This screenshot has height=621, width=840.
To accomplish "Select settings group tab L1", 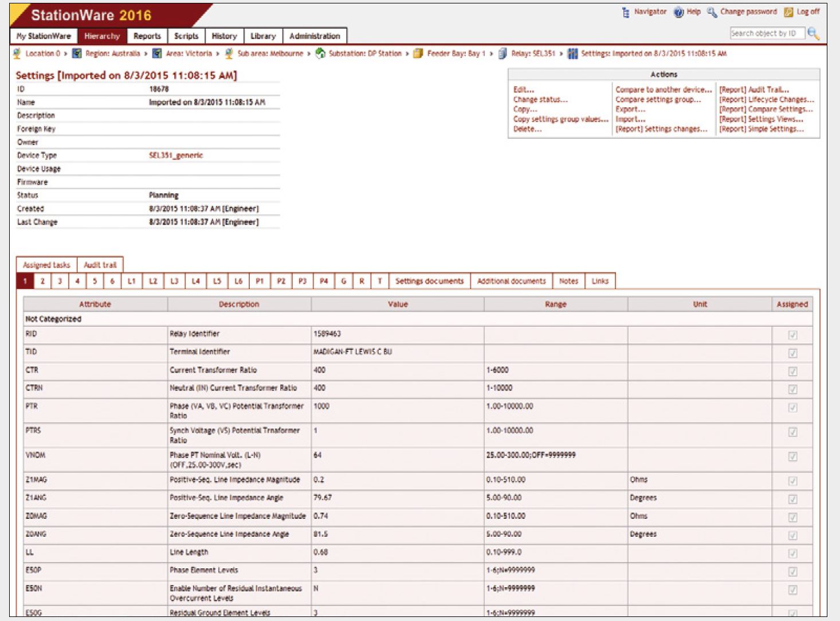I will point(132,281).
